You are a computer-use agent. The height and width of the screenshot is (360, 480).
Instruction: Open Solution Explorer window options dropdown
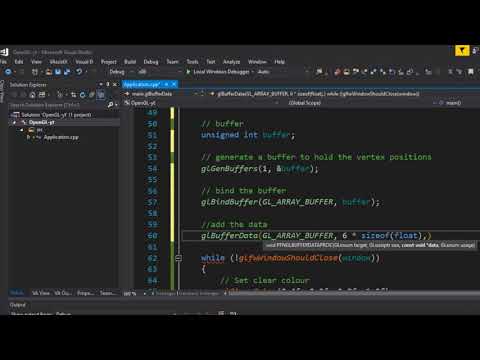click(x=101, y=85)
